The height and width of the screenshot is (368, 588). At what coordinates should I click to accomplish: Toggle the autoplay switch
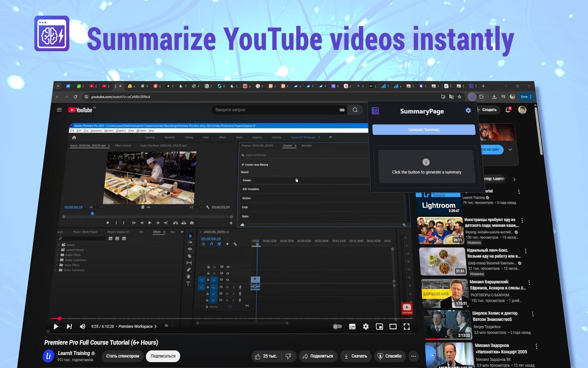[x=338, y=327]
